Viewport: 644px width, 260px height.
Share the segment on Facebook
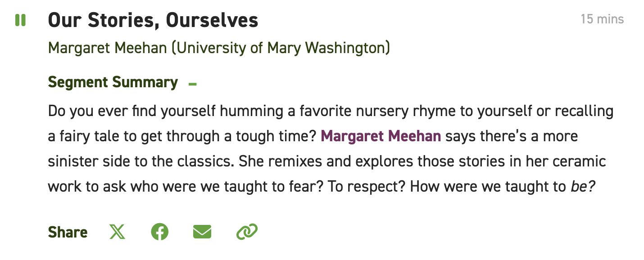159,232
